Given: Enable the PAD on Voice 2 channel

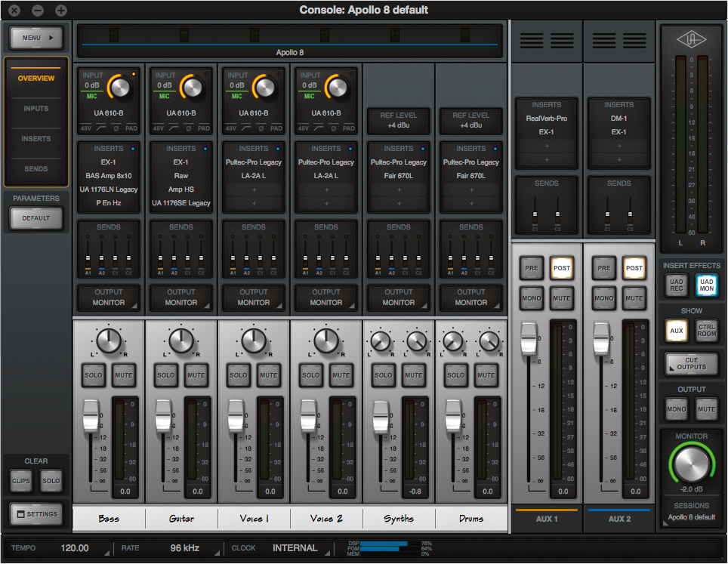Looking at the screenshot, I should pos(350,128).
